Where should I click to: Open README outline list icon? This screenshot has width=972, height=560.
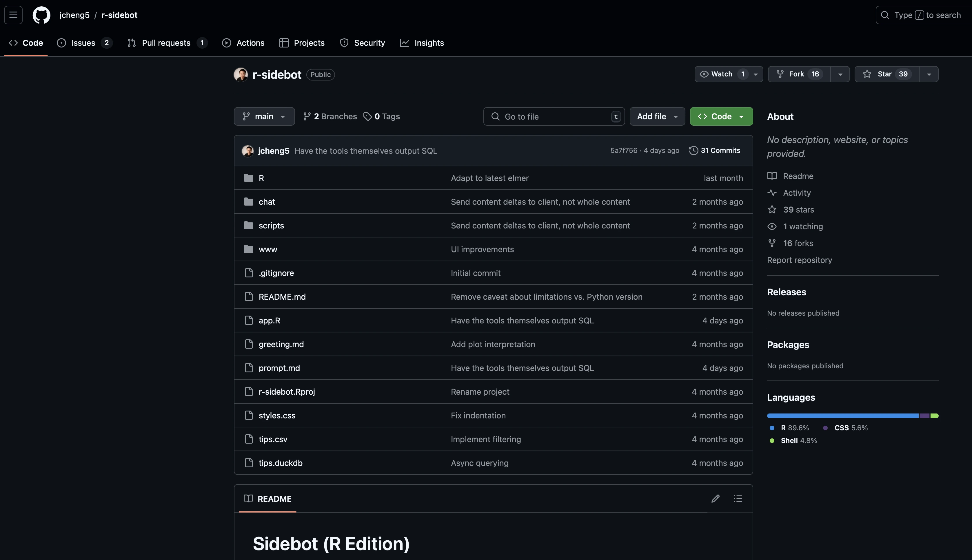pos(738,498)
